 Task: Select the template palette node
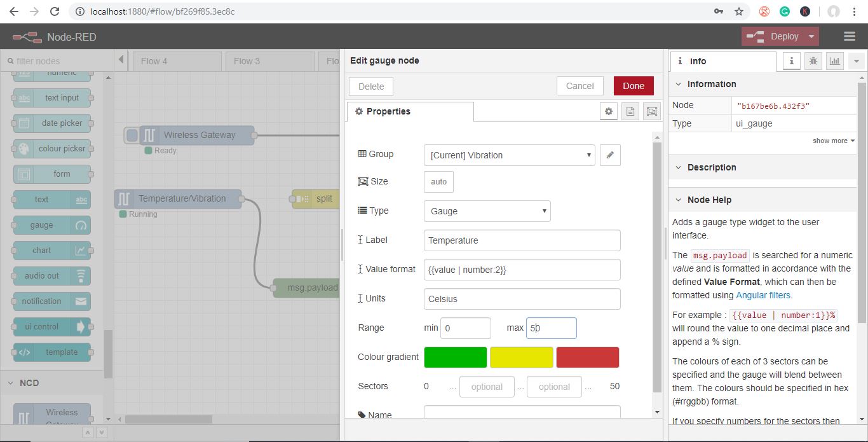click(x=52, y=352)
